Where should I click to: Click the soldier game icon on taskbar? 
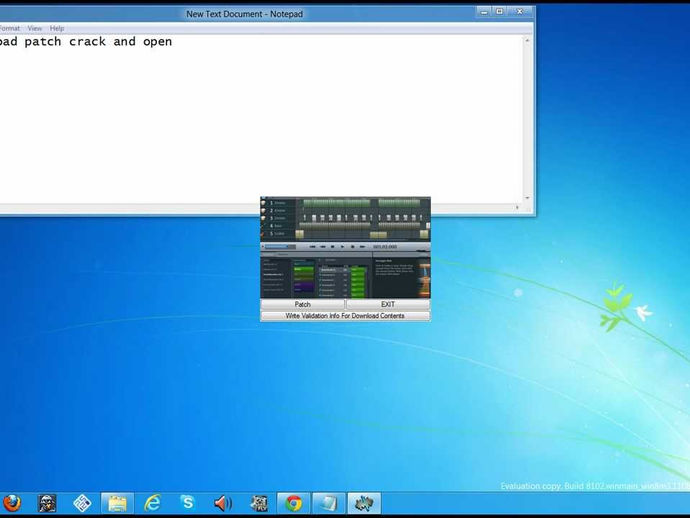point(47,503)
